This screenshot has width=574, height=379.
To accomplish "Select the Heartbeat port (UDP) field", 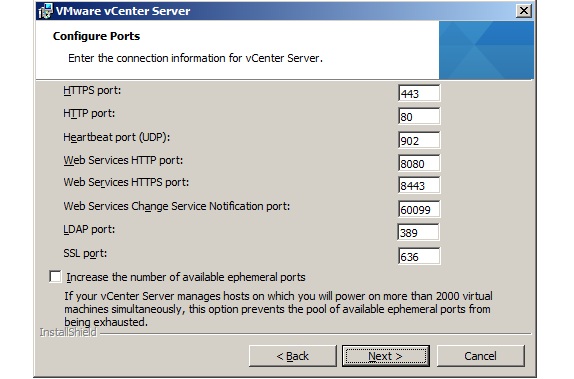I will pyautogui.click(x=419, y=140).
